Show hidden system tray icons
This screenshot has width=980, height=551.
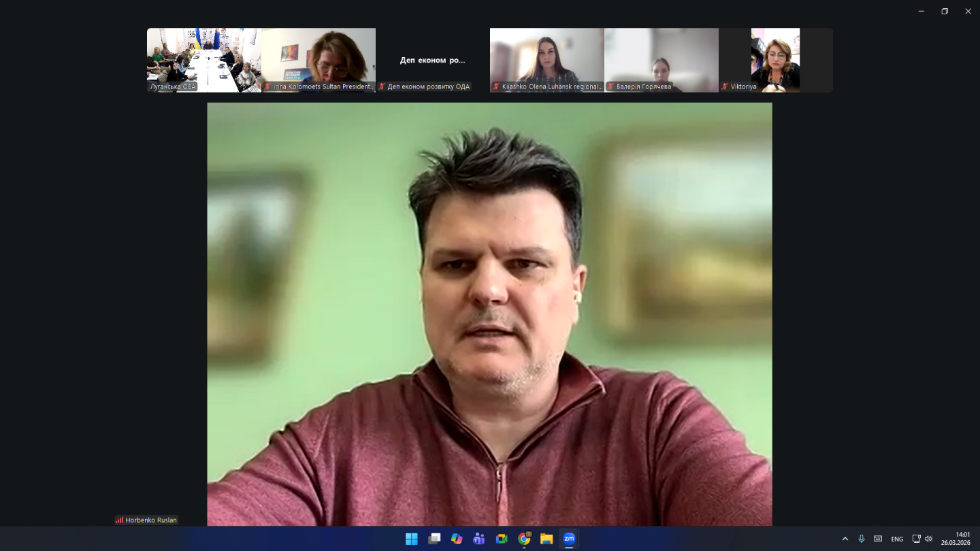[845, 539]
